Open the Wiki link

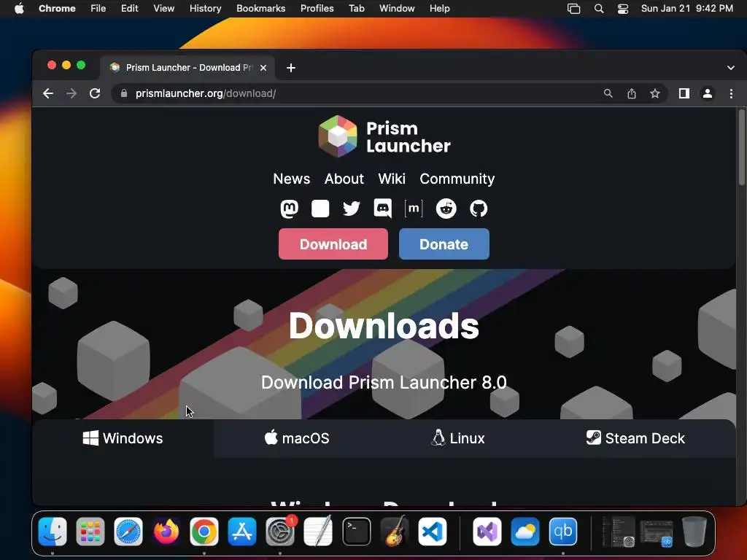click(x=392, y=179)
